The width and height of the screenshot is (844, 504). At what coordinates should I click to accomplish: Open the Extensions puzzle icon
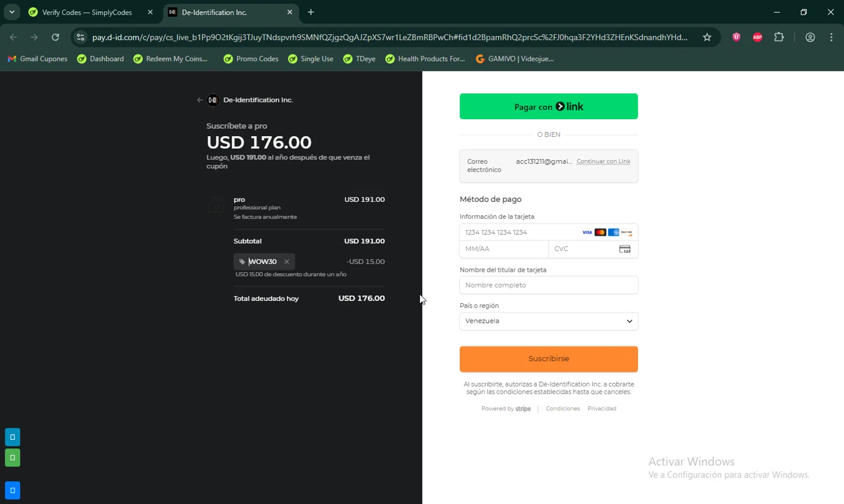[x=779, y=37]
